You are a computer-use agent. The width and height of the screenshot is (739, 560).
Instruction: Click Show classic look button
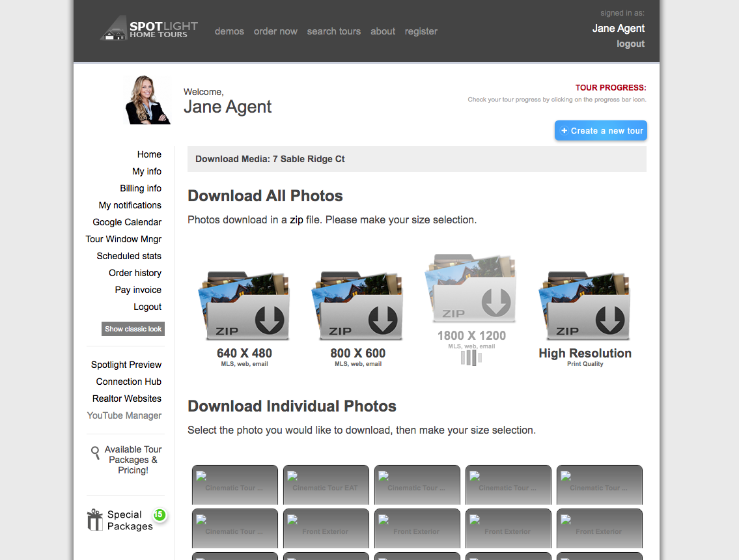pos(133,329)
